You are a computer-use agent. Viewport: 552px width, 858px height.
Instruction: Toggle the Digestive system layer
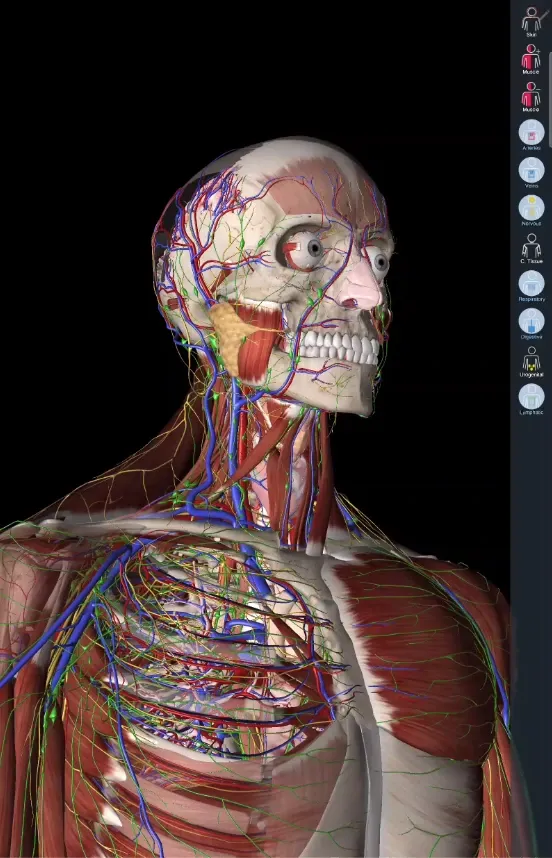[x=531, y=322]
